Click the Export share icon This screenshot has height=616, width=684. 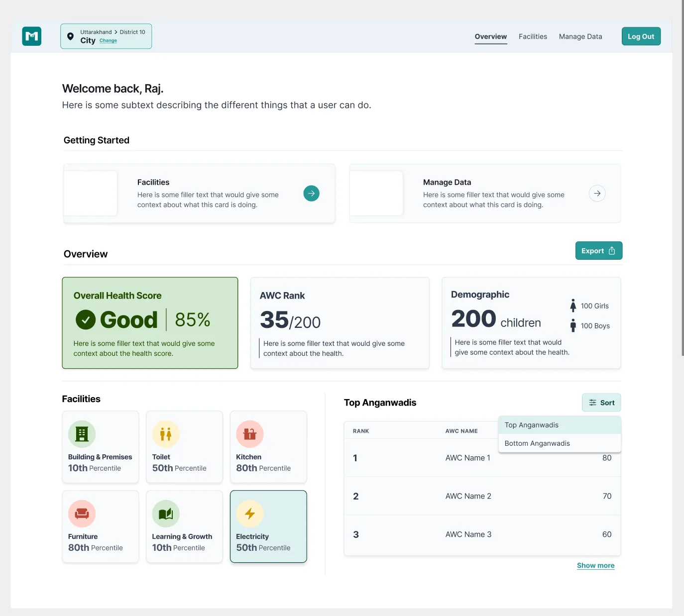612,251
